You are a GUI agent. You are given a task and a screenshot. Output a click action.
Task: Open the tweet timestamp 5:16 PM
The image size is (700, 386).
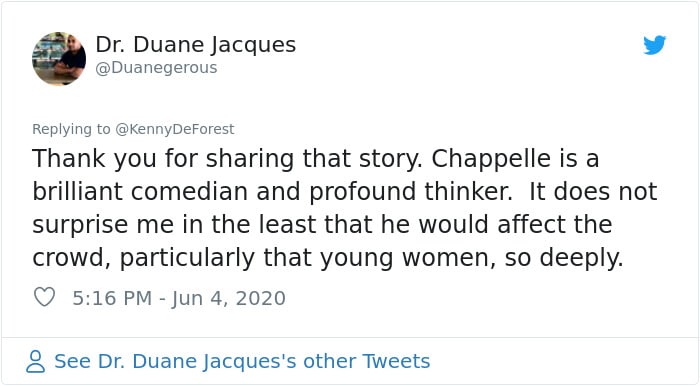[112, 298]
